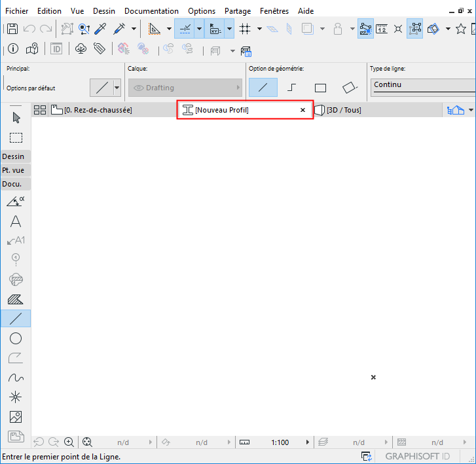Select the Label tool (A1)
This screenshot has height=464, width=476.
tap(16, 240)
